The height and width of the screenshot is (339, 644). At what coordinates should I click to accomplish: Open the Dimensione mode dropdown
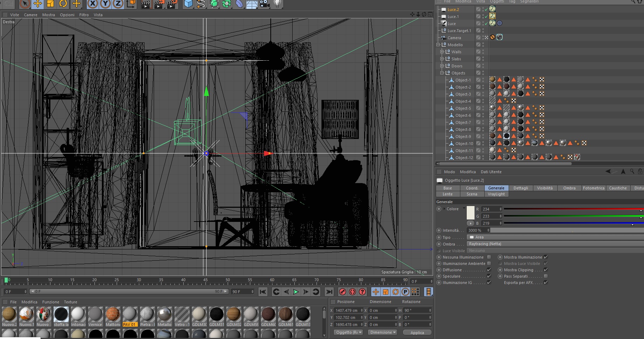pos(383,332)
